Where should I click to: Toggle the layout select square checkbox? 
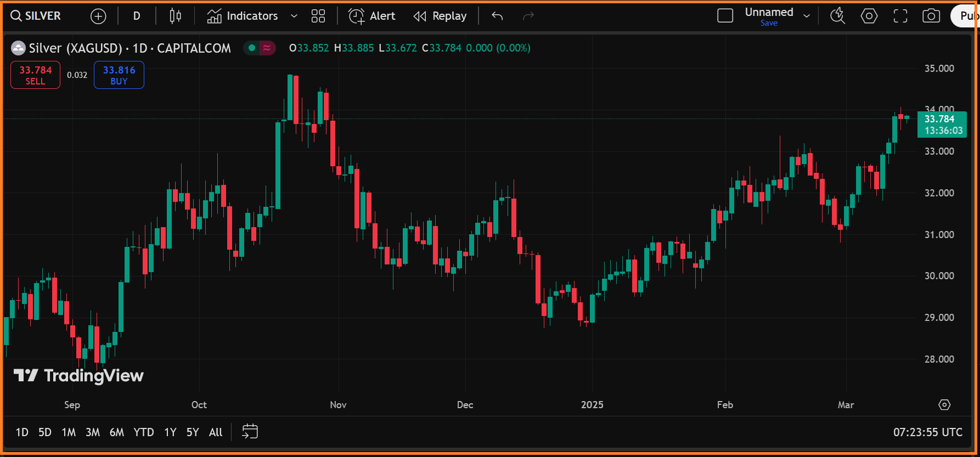(x=725, y=16)
